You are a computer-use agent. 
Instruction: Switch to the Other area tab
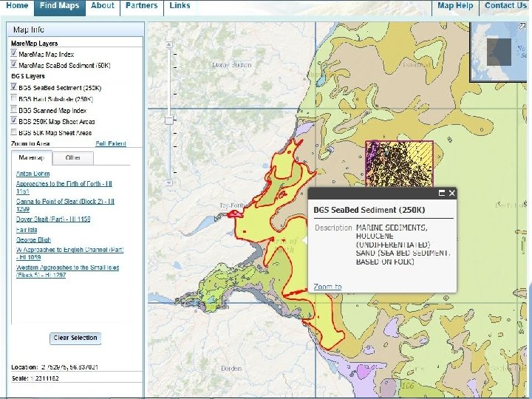tap(73, 158)
